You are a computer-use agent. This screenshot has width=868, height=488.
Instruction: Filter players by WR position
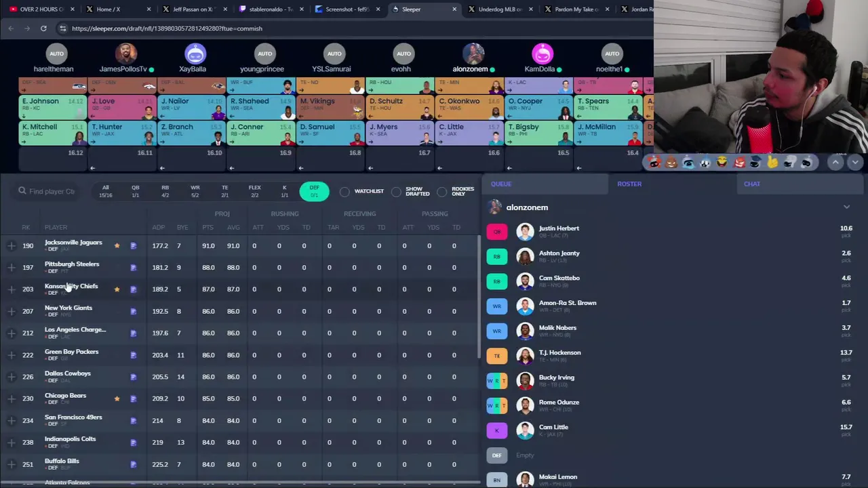(195, 191)
